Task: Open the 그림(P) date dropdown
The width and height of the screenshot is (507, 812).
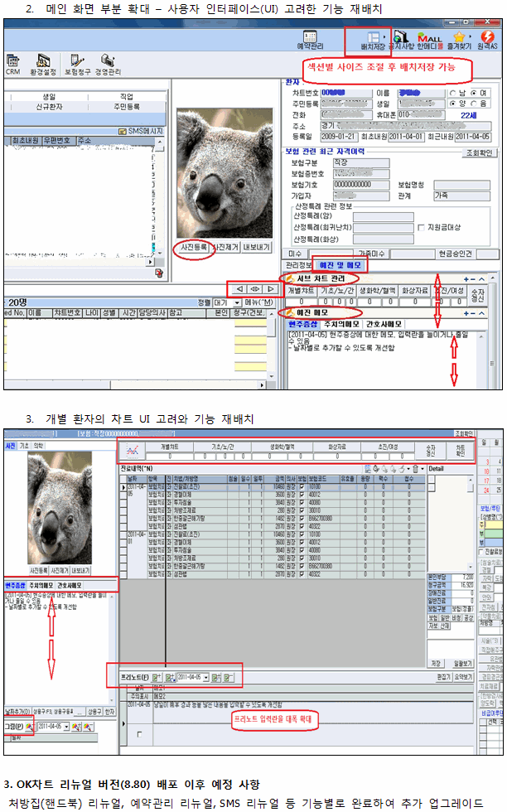Action: point(66,727)
